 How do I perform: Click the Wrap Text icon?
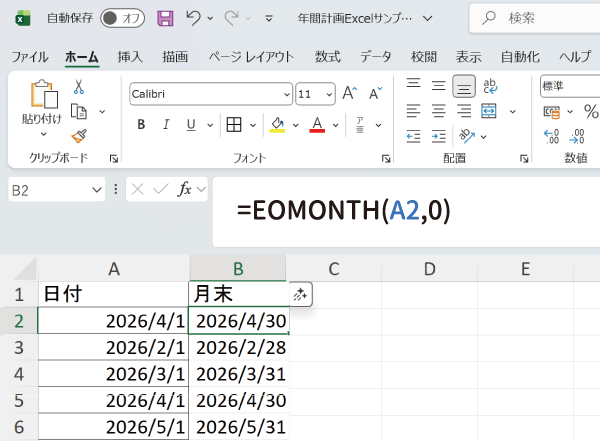491,87
